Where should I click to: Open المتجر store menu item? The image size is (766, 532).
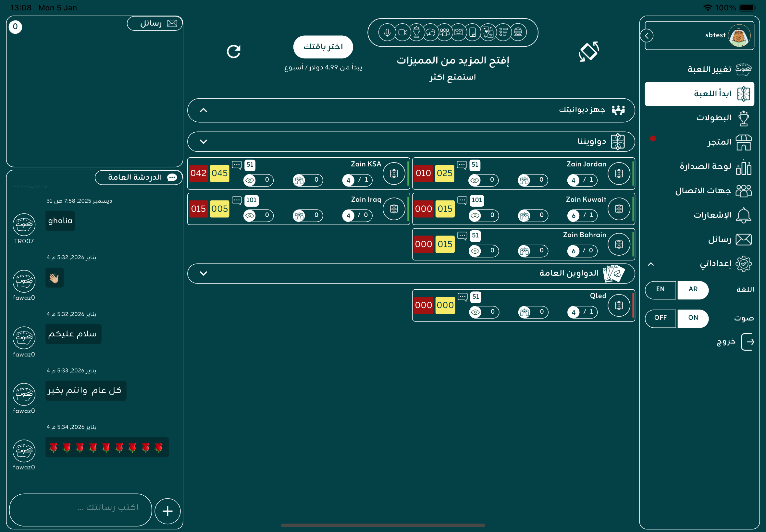point(719,142)
